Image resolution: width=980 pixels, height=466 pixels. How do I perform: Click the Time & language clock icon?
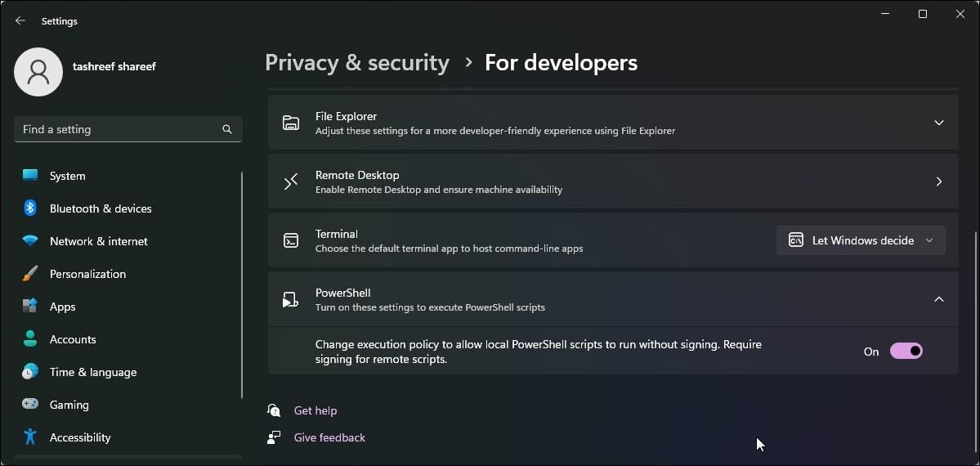pos(30,371)
